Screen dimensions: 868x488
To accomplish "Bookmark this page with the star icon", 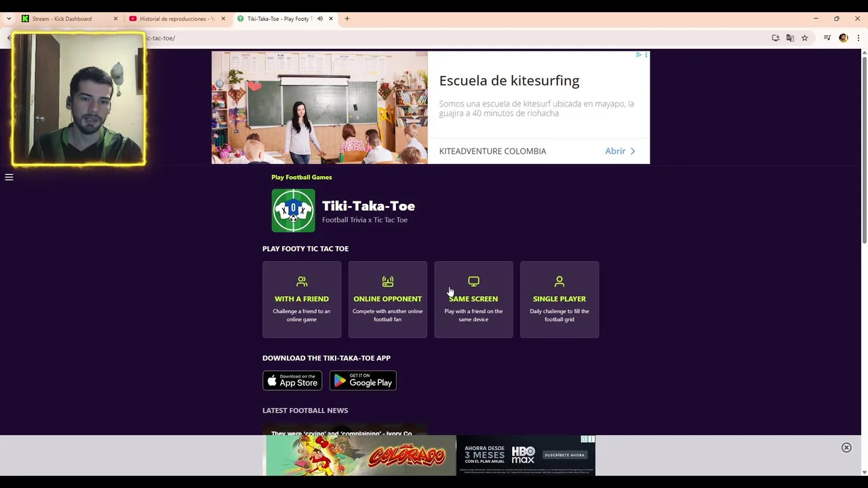I will coord(805,38).
